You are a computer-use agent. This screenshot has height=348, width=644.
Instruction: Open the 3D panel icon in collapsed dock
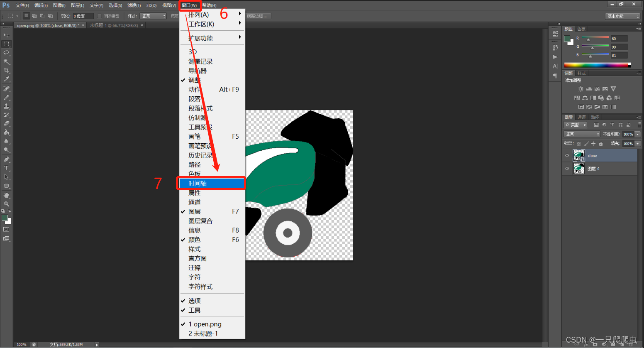pyautogui.click(x=555, y=34)
